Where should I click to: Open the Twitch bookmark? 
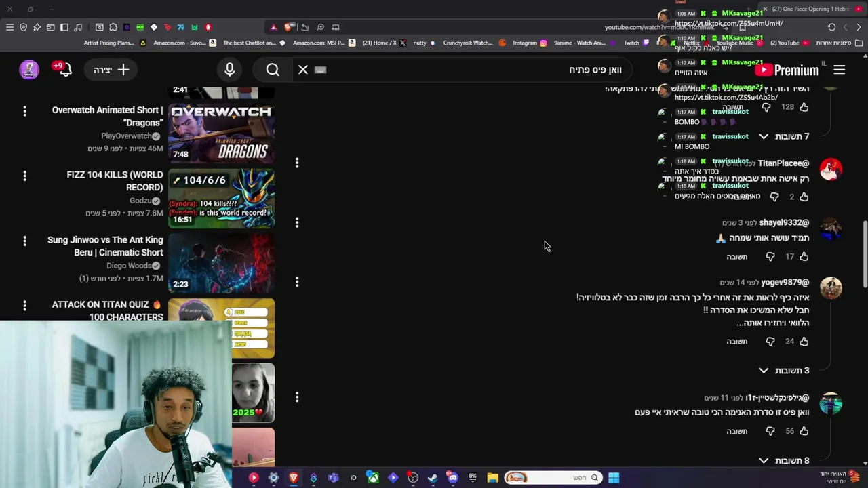[636, 43]
